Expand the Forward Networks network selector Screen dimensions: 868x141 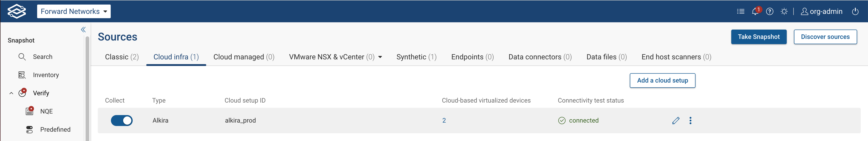tap(74, 11)
